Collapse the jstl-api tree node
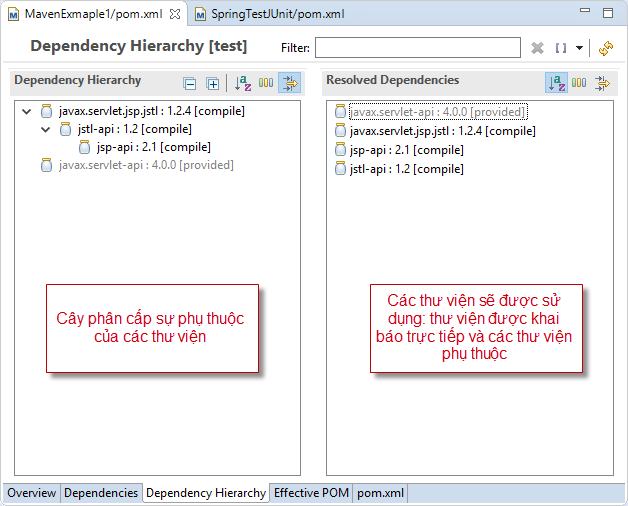Image resolution: width=628 pixels, height=506 pixels. click(x=45, y=129)
